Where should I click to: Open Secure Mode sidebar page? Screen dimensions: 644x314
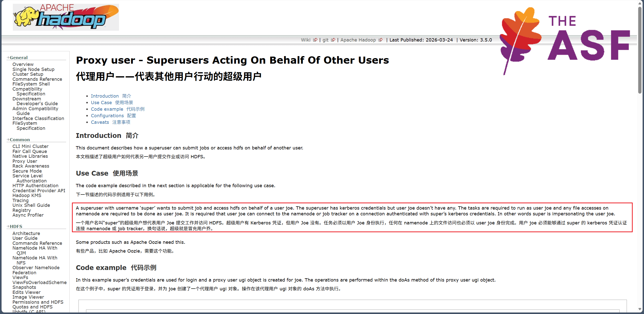pyautogui.click(x=27, y=171)
